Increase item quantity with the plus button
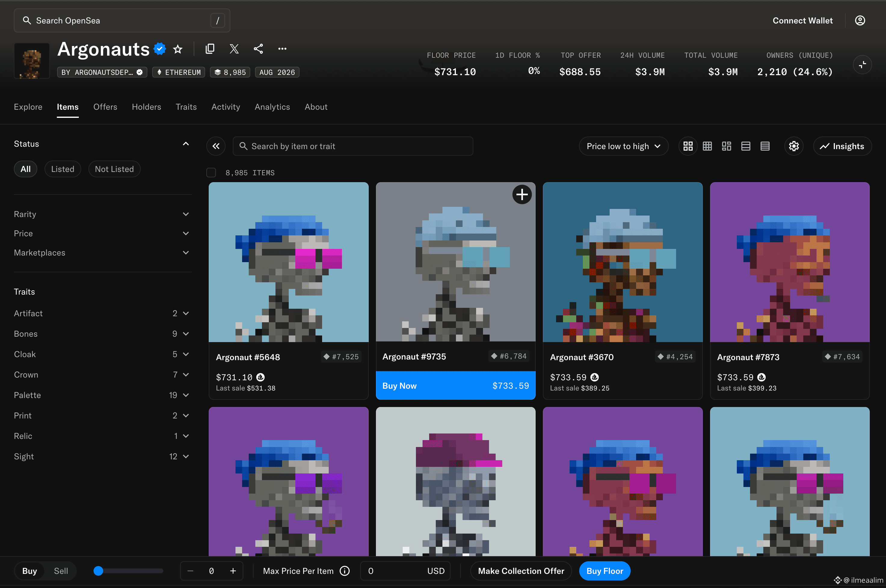This screenshot has height=588, width=886. tap(233, 571)
